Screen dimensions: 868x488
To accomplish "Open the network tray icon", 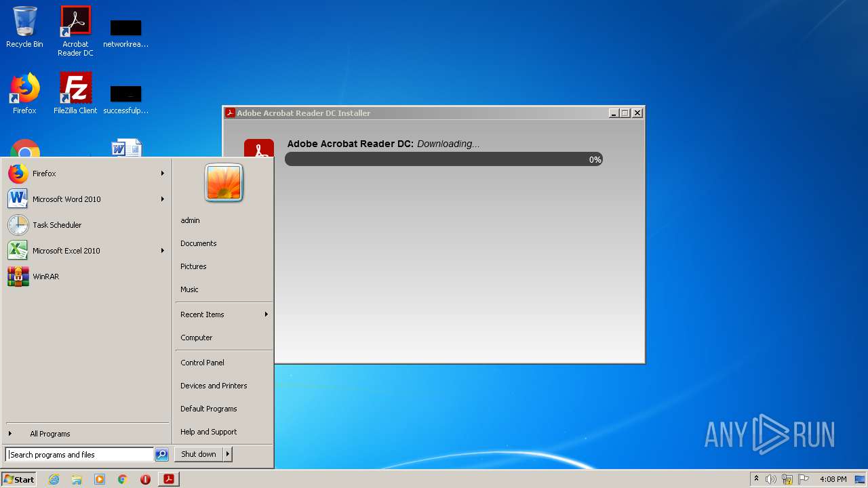I will (x=787, y=479).
